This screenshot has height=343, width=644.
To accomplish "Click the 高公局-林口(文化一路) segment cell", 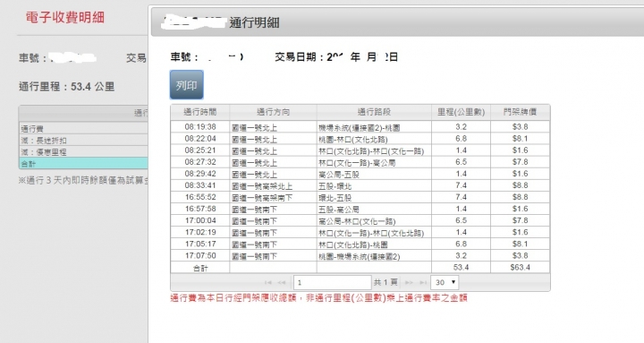I will (x=374, y=221).
